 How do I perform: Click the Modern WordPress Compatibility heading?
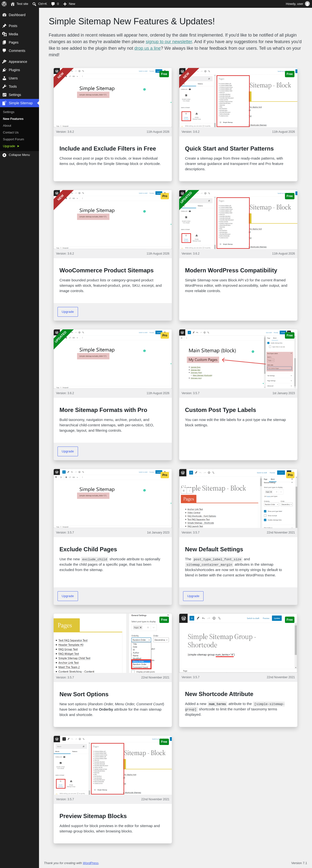231,270
